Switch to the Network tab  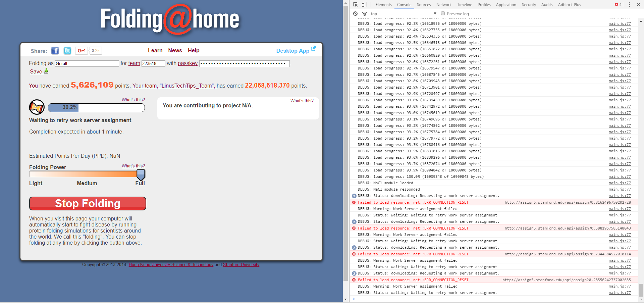(444, 5)
